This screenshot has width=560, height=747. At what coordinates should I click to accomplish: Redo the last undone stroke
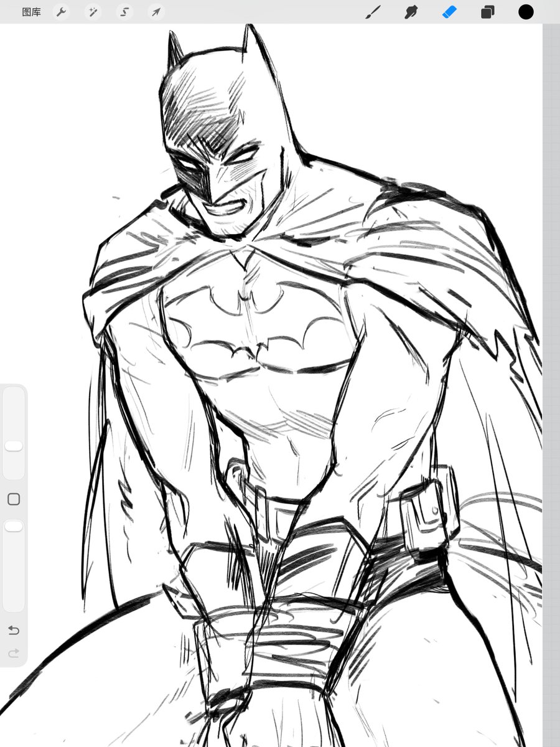14,653
